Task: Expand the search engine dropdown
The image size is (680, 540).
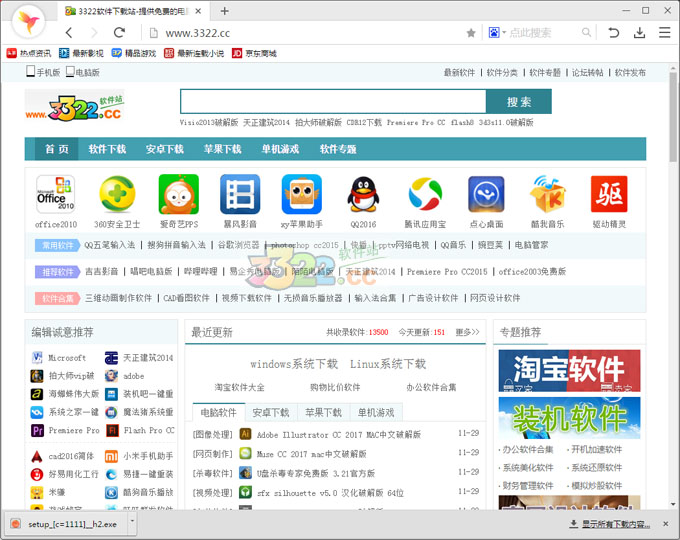Action: (504, 33)
